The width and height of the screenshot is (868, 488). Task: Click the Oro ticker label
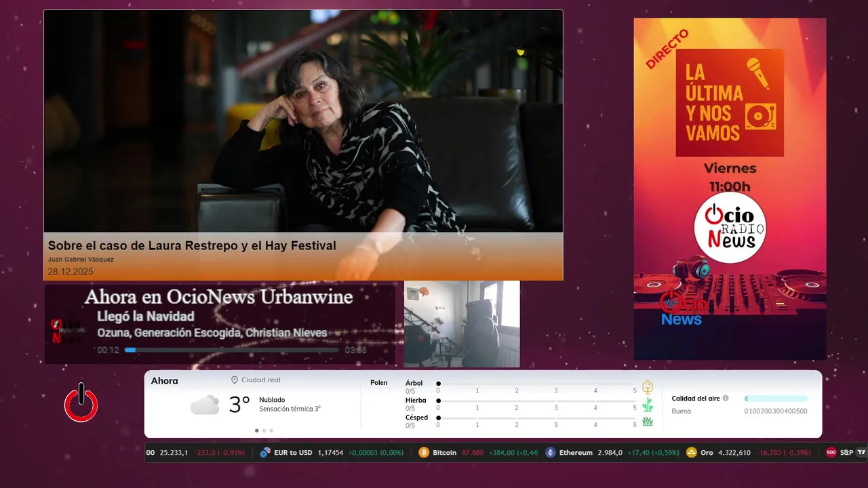707,453
